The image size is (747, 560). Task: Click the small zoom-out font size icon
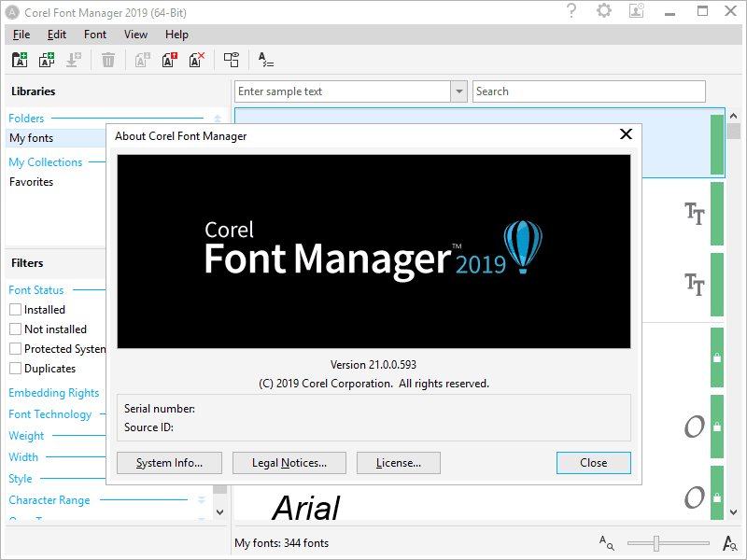point(606,542)
